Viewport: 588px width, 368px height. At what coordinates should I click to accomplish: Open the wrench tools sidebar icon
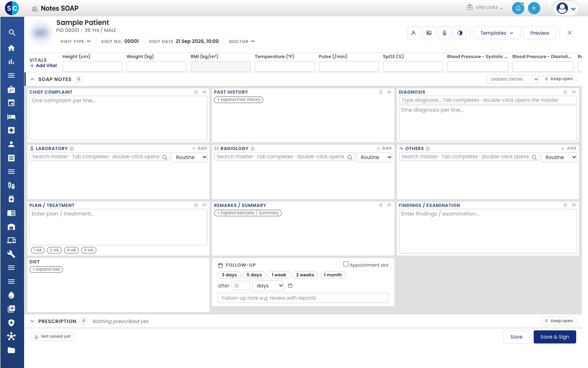click(11, 254)
